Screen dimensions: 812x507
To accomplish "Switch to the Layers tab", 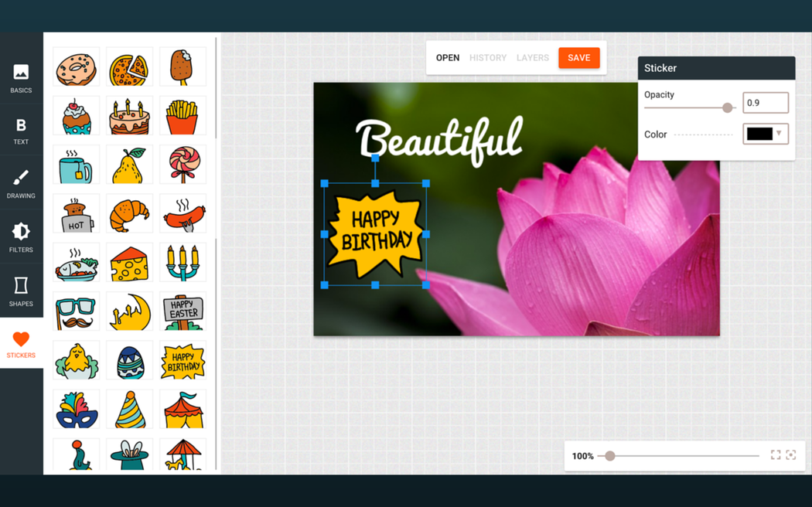I will click(533, 58).
